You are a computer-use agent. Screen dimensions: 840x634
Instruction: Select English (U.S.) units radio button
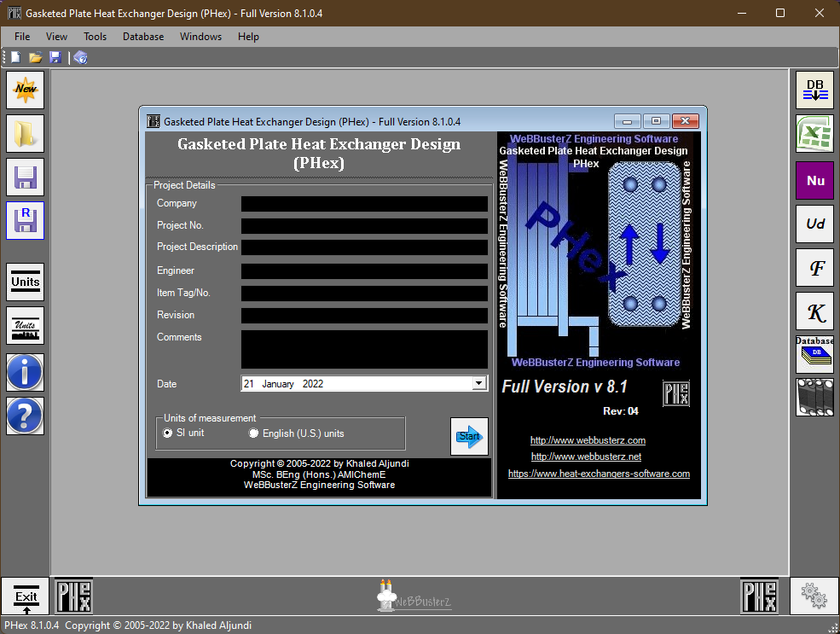[253, 433]
